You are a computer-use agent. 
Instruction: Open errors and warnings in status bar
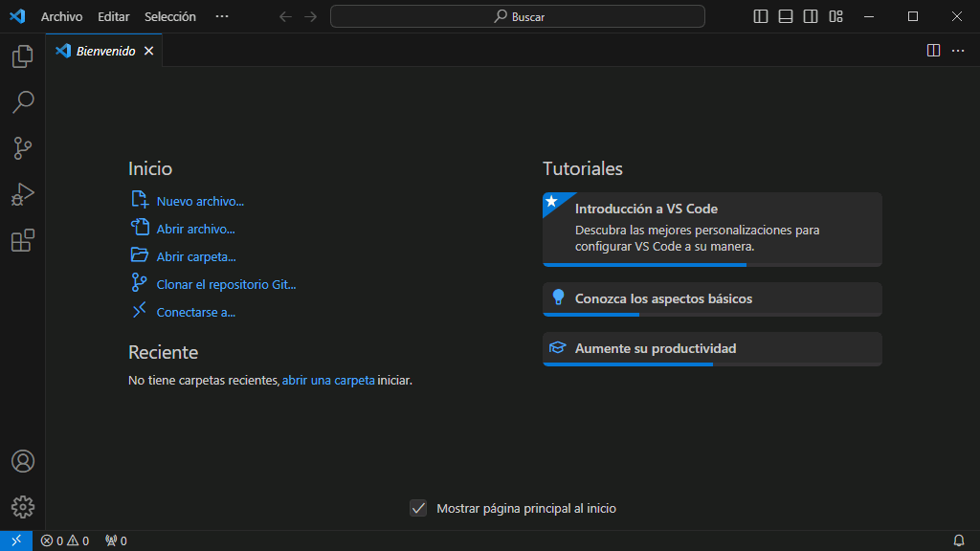[x=65, y=540]
